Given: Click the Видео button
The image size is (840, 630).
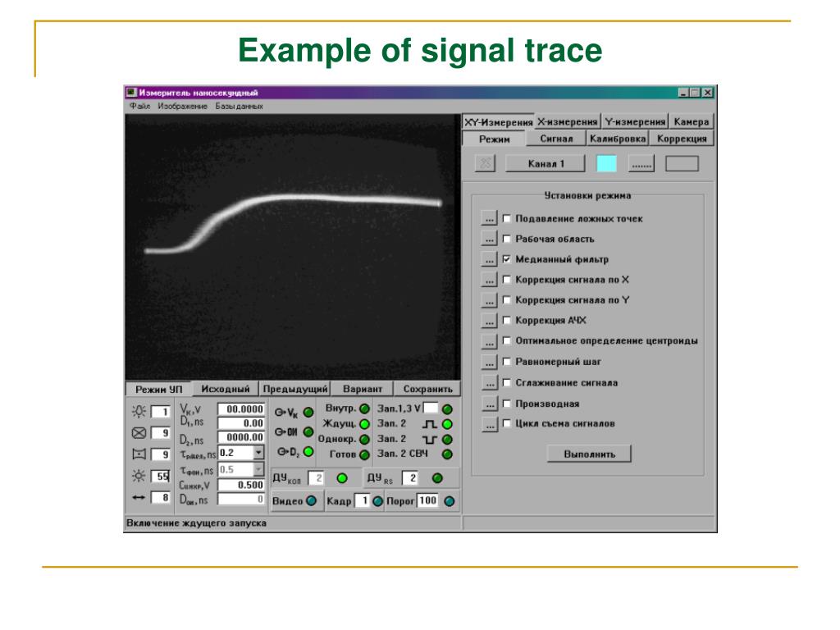Looking at the screenshot, I should click(x=295, y=501).
